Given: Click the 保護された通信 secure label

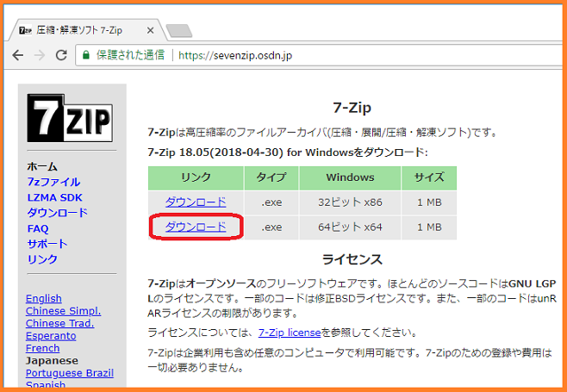Looking at the screenshot, I should click(130, 55).
